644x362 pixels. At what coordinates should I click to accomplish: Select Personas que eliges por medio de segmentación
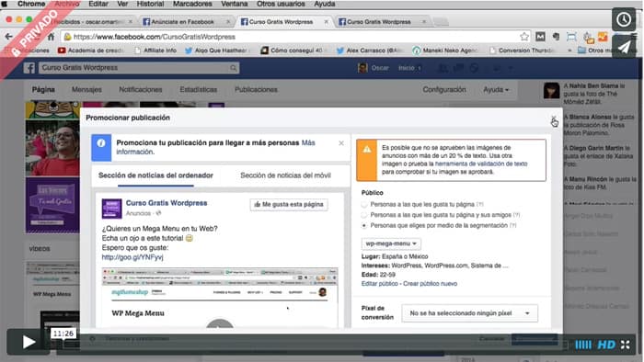click(x=364, y=225)
